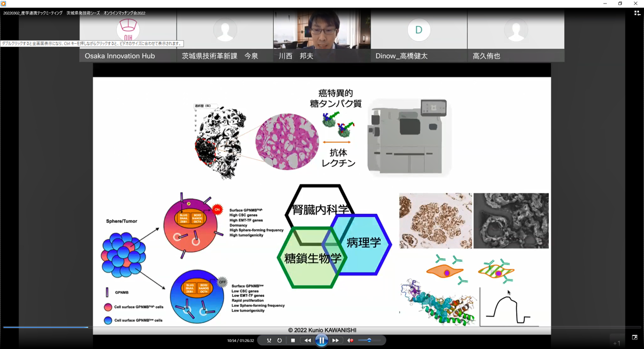This screenshot has height=349, width=644.
Task: Select the 茨城県技術革新課 今泉 participant tile
Action: point(225,35)
